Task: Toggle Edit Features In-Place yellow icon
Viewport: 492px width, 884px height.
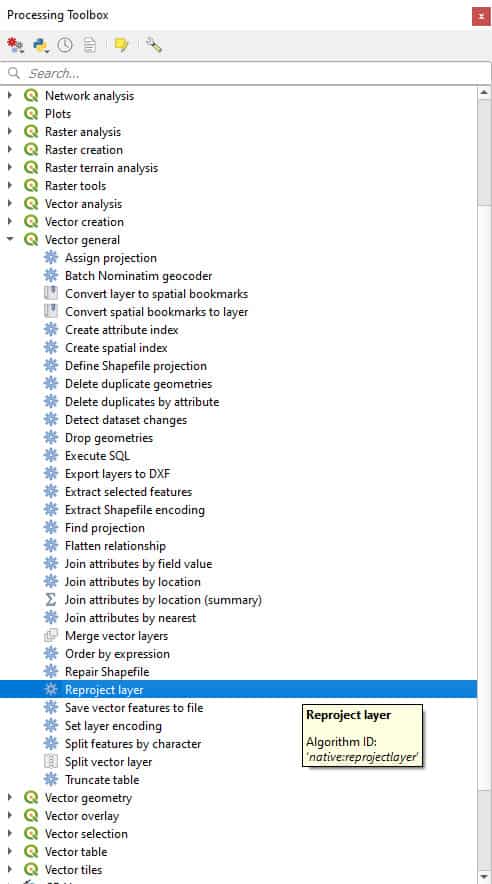Action: point(121,45)
